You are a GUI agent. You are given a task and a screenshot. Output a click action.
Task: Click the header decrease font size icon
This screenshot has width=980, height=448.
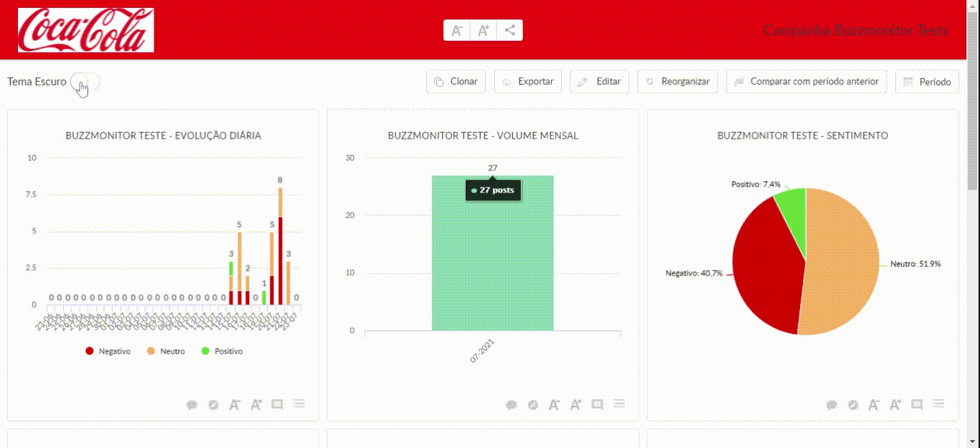tap(456, 30)
